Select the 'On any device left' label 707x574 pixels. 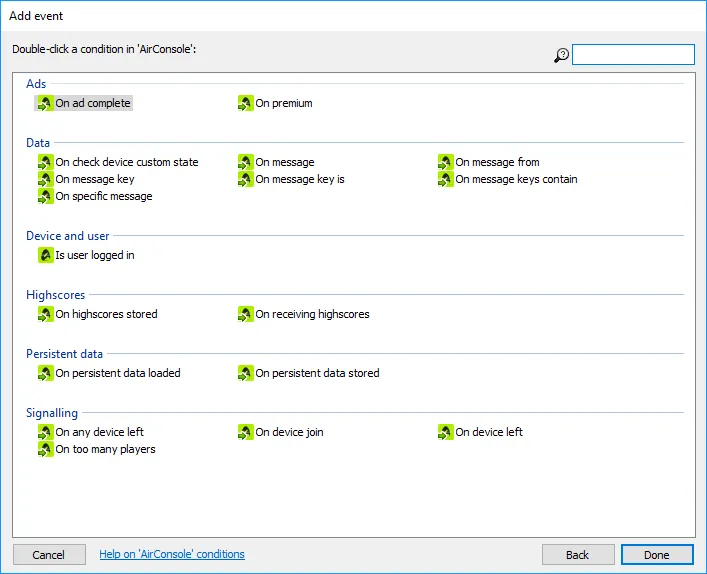[100, 432]
